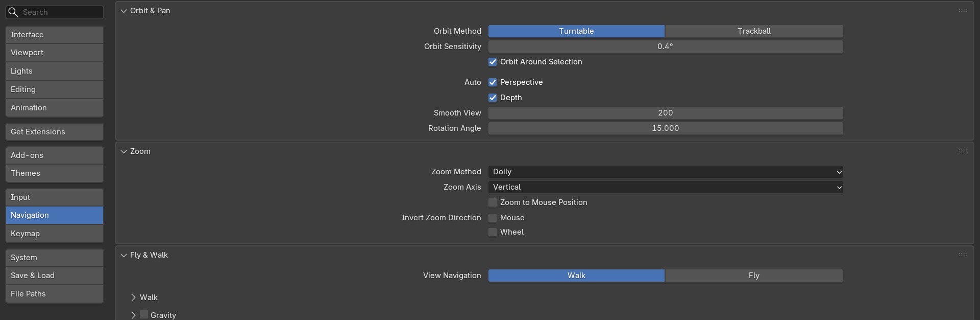The width and height of the screenshot is (980, 320).
Task: Open the Get Extensions section
Action: point(55,132)
